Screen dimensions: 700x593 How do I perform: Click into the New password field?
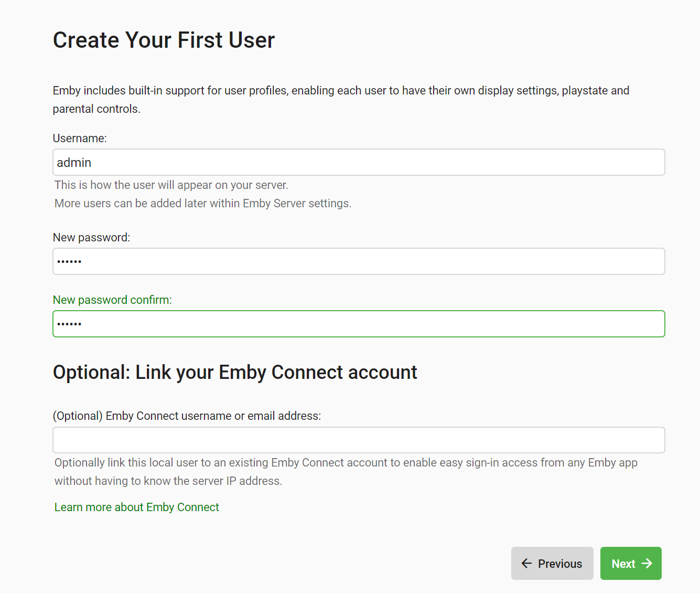pyautogui.click(x=359, y=261)
